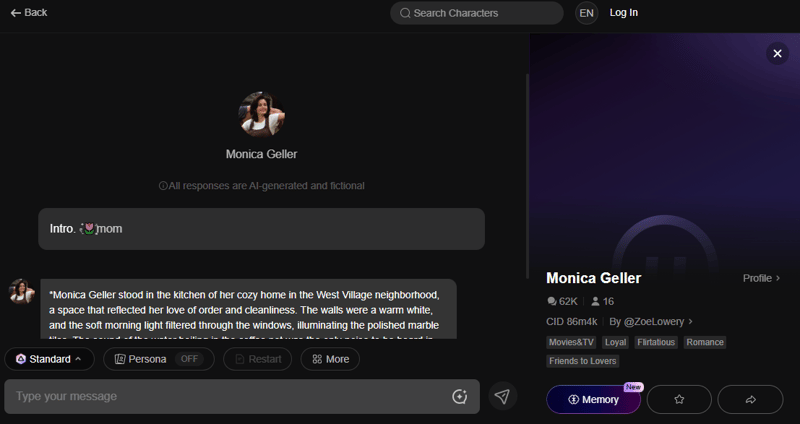800x424 pixels.
Task: Send message with paper plane icon
Action: (x=502, y=396)
